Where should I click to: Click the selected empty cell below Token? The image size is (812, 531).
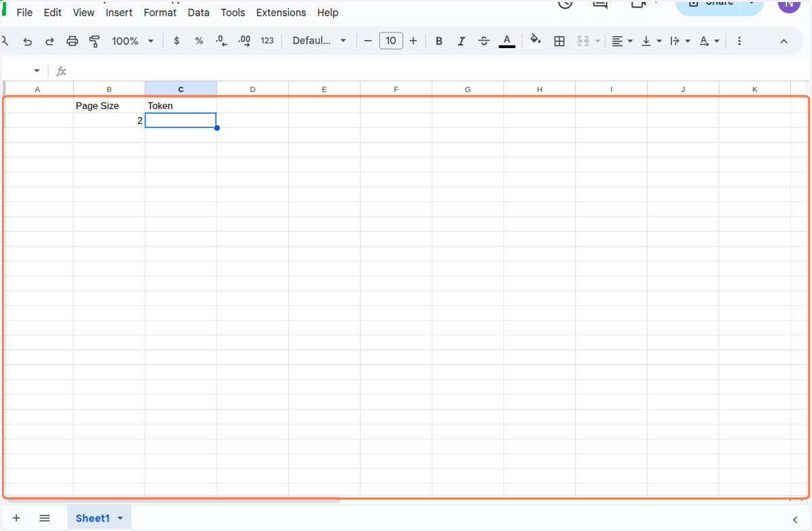181,121
